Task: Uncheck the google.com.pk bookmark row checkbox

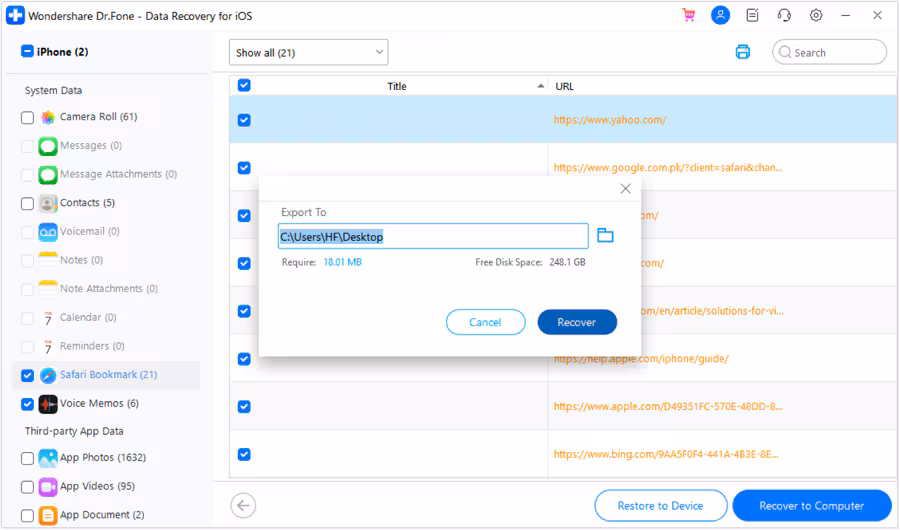Action: [x=244, y=168]
